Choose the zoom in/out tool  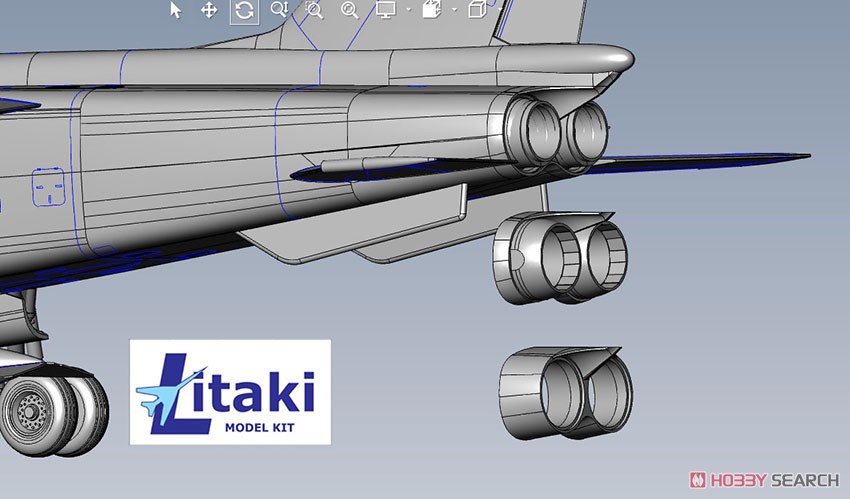click(x=280, y=10)
